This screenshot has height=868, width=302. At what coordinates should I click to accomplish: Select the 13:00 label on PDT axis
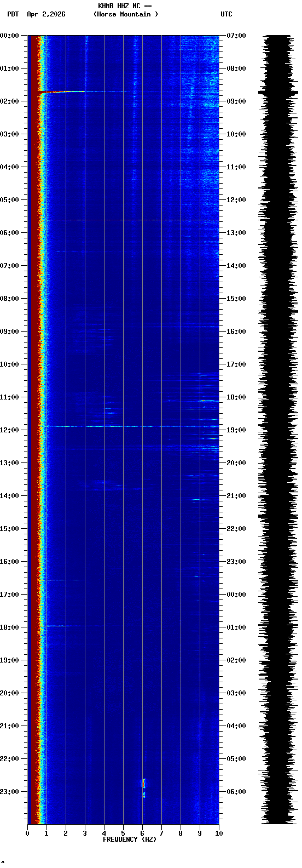[x=9, y=463]
